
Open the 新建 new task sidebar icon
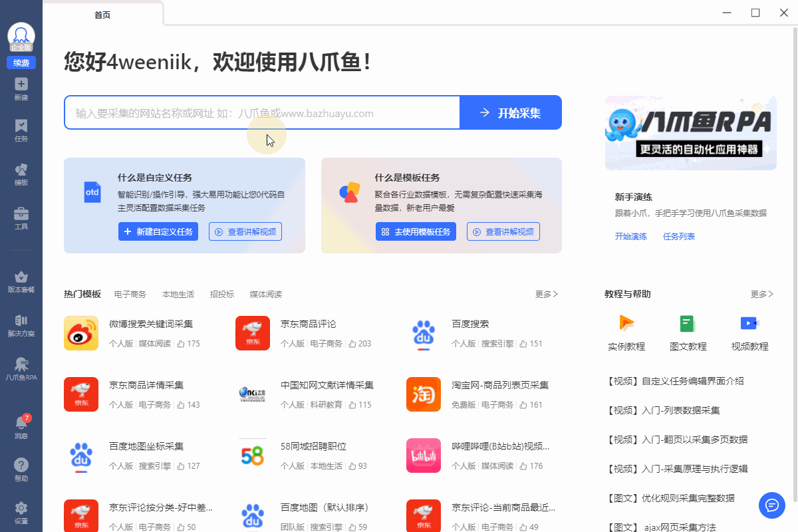click(21, 89)
